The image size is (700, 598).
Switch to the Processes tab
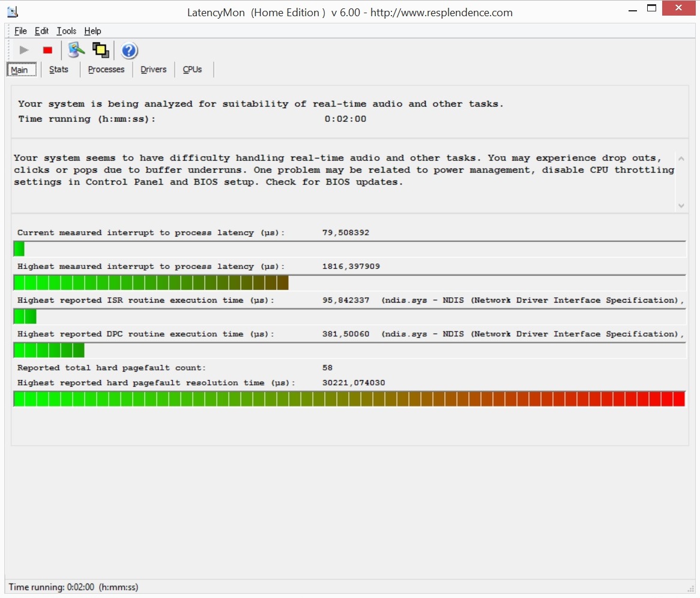(106, 69)
